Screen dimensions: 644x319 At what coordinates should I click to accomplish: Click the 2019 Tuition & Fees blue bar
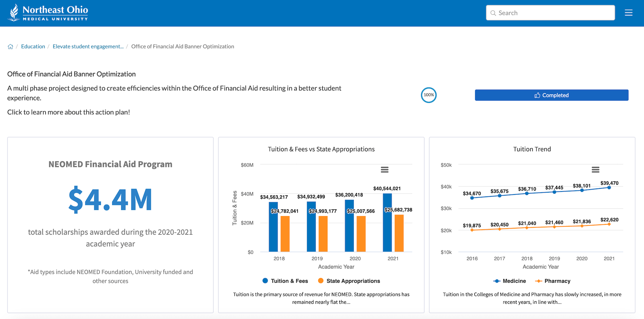(311, 227)
